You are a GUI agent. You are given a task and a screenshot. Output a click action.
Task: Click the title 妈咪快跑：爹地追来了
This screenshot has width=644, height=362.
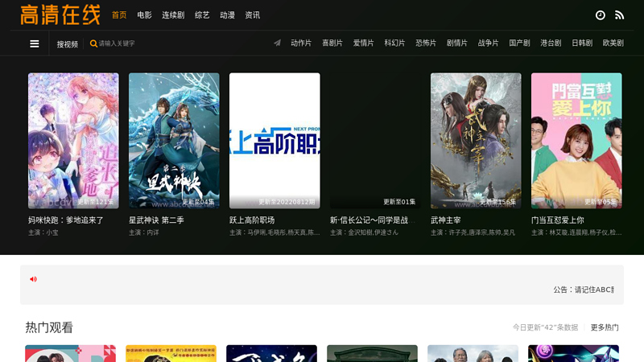point(66,220)
